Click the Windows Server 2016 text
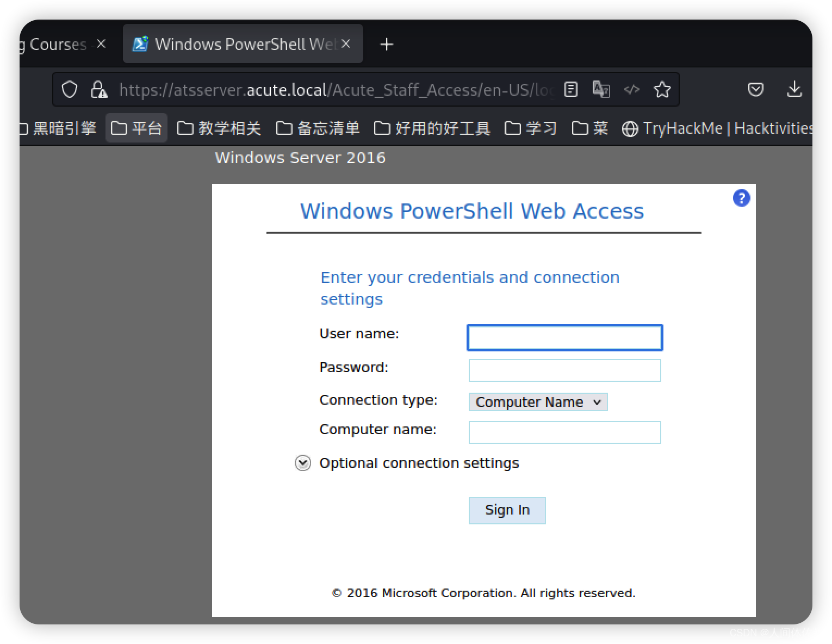This screenshot has width=832, height=644. 300,158
